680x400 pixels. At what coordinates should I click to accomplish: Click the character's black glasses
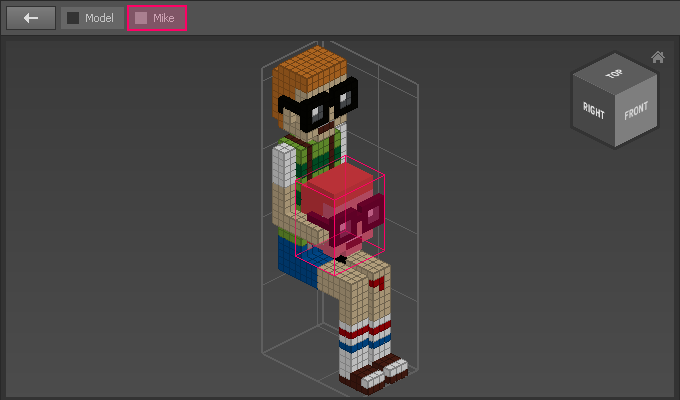(318, 109)
